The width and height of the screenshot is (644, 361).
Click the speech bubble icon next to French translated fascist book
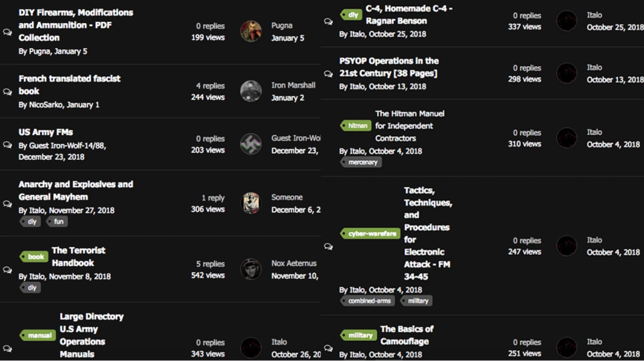tap(7, 92)
